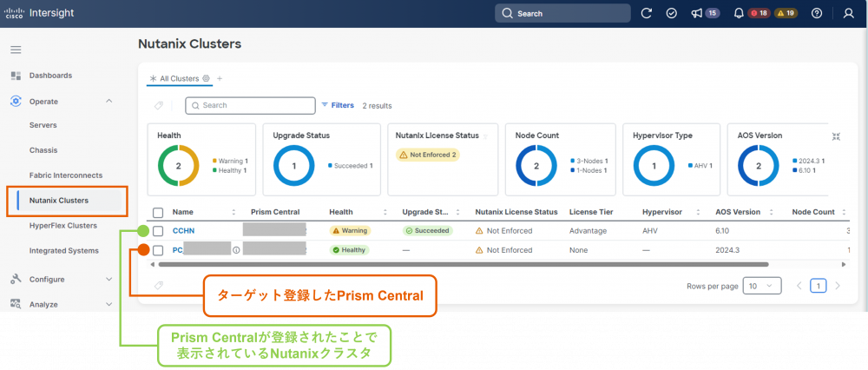Open the alarms bell icon
The image size is (868, 370).
[x=739, y=13]
